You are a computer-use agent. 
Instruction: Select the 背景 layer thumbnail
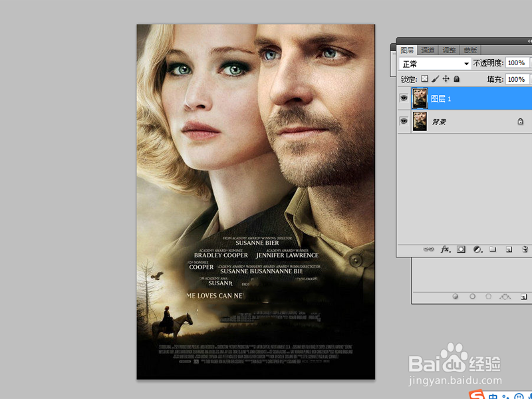[x=420, y=121]
